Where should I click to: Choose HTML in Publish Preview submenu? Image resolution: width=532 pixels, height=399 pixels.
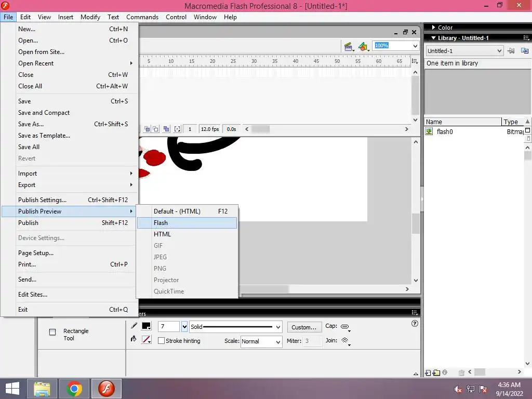(187, 234)
